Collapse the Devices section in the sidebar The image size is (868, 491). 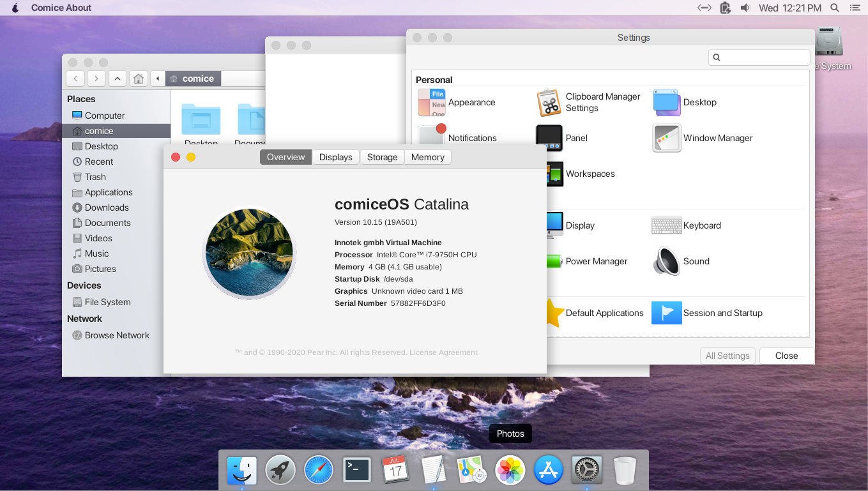tap(84, 285)
